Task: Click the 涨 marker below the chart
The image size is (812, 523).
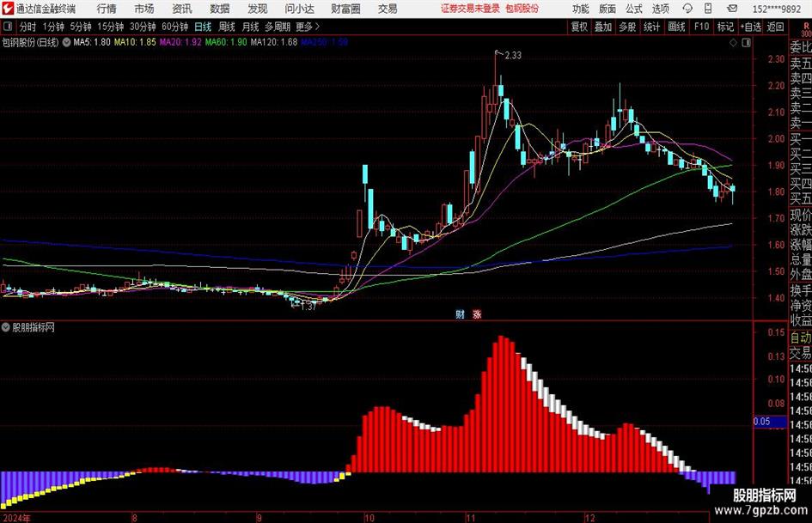Action: point(476,314)
